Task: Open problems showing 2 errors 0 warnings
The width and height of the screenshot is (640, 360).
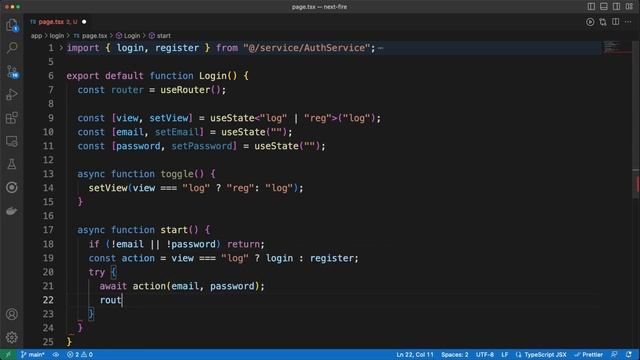Action: click(x=80, y=354)
